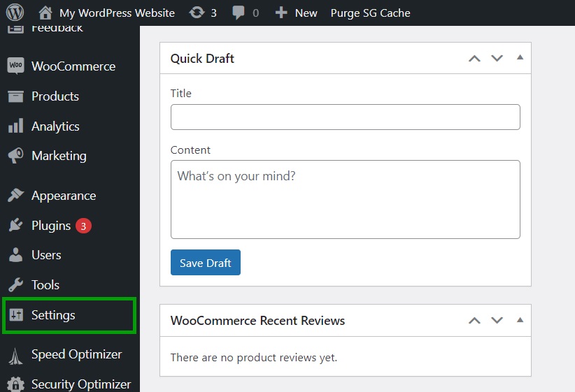Image resolution: width=575 pixels, height=392 pixels.
Task: Click the Save Draft button
Action: pos(206,262)
